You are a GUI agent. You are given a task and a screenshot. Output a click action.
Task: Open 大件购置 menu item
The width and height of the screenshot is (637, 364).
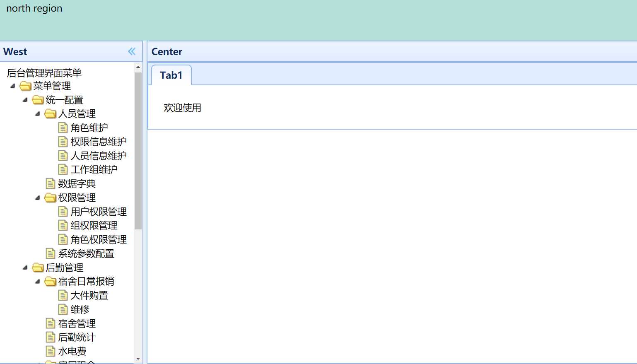[89, 296]
